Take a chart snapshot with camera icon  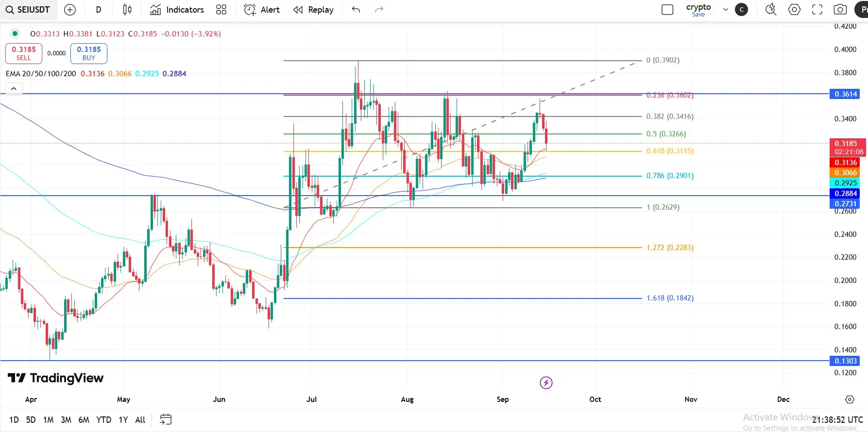tap(840, 10)
